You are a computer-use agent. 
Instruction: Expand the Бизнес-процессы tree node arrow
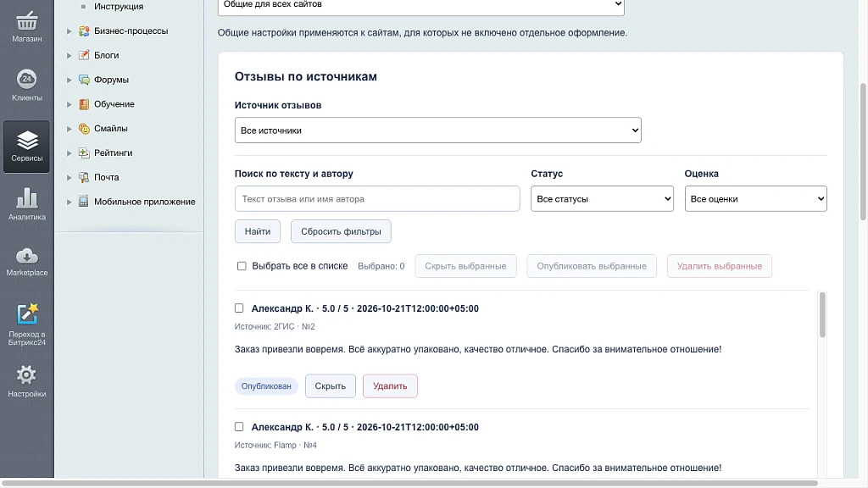tap(70, 31)
